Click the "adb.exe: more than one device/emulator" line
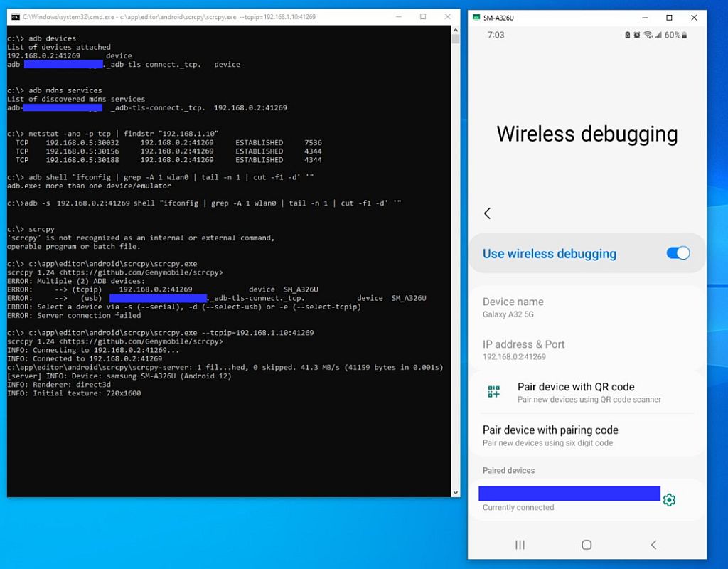The width and height of the screenshot is (728, 569). click(x=89, y=186)
